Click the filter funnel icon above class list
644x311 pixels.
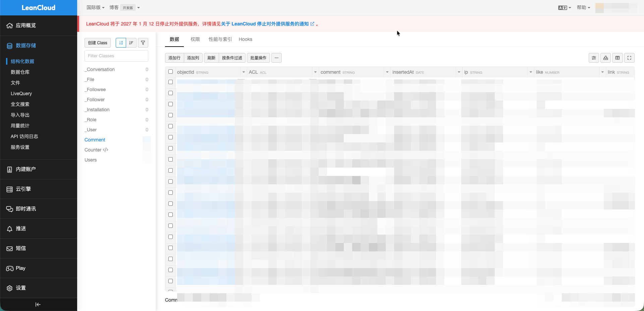(x=143, y=43)
